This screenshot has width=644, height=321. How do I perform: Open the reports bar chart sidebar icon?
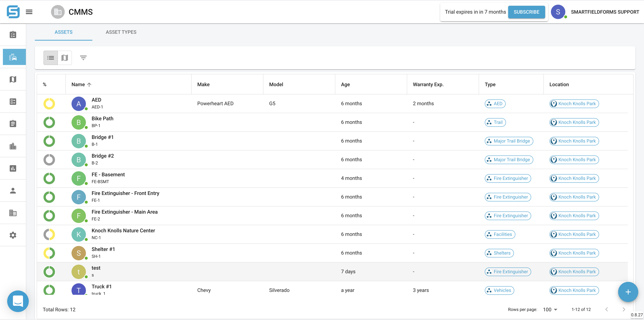(13, 168)
